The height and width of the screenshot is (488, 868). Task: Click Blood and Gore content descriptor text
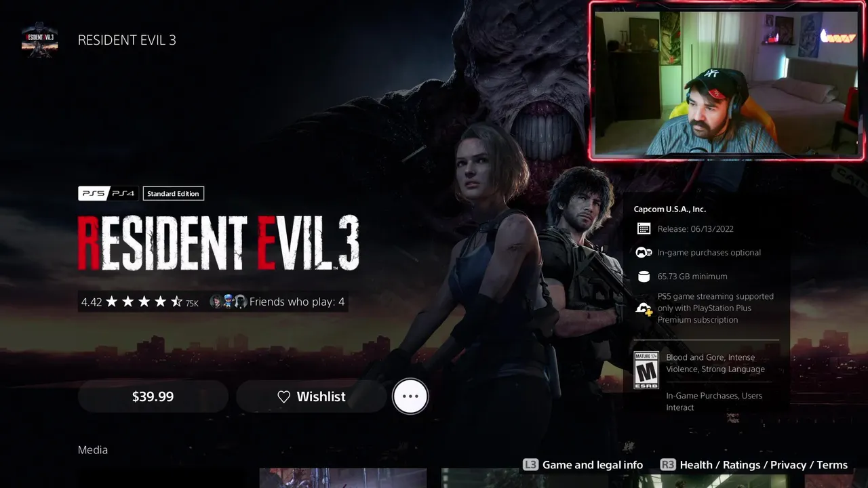tap(715, 363)
